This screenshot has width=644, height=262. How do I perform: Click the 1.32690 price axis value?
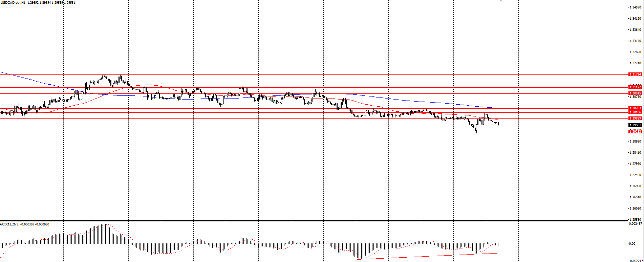(x=635, y=52)
